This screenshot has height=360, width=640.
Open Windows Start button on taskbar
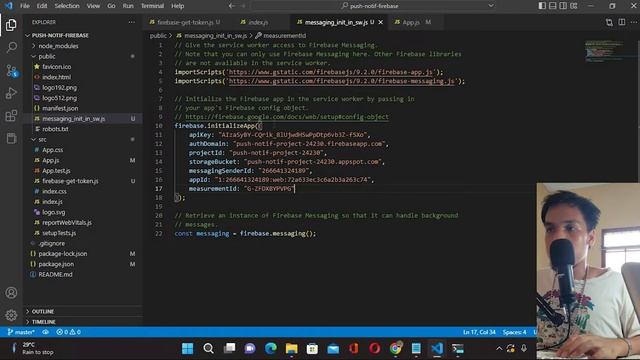coord(187,349)
